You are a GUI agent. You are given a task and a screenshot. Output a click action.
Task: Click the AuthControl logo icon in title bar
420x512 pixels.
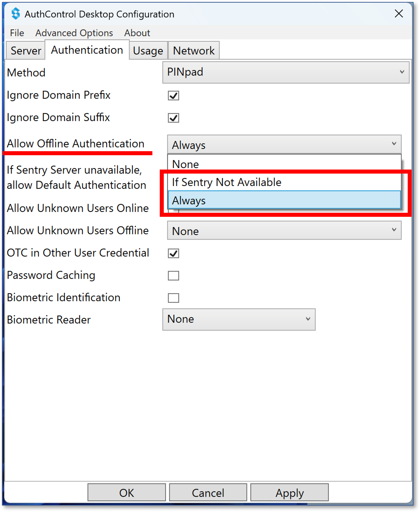point(16,14)
